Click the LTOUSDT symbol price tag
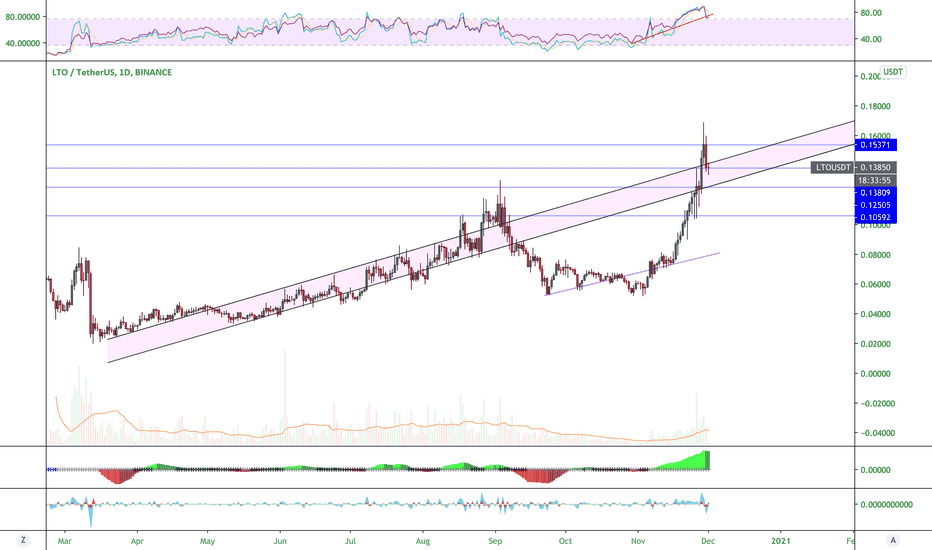Image resolution: width=932 pixels, height=550 pixels. pos(833,168)
